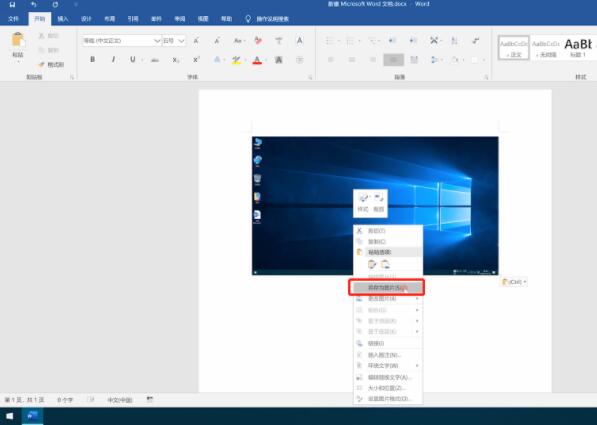Click the Save icon in quick access toolbar

pyautogui.click(x=12, y=5)
